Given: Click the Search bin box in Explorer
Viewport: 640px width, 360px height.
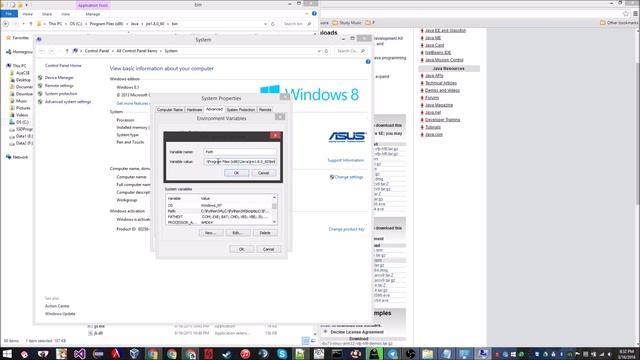Looking at the screenshot, I should click(x=297, y=24).
